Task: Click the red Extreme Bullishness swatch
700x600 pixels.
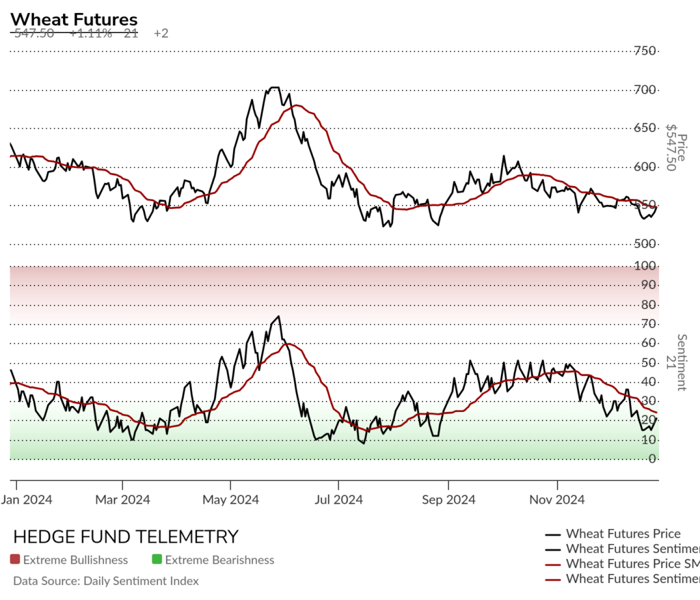Action: [x=15, y=559]
